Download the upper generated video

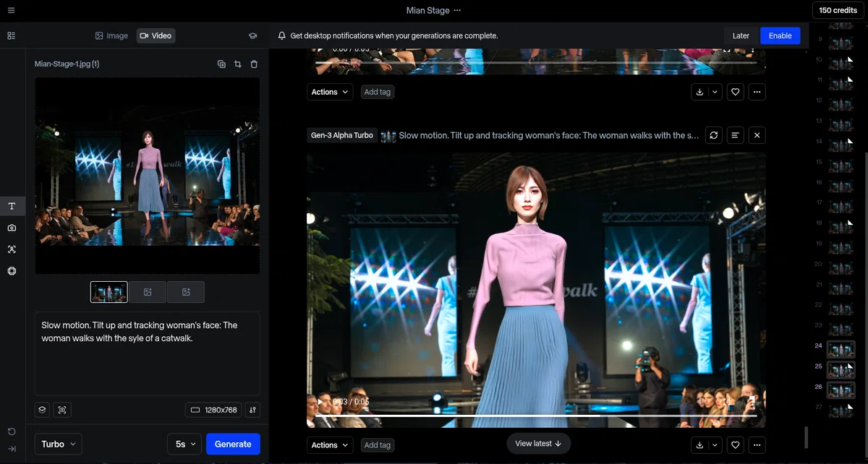tap(699, 92)
